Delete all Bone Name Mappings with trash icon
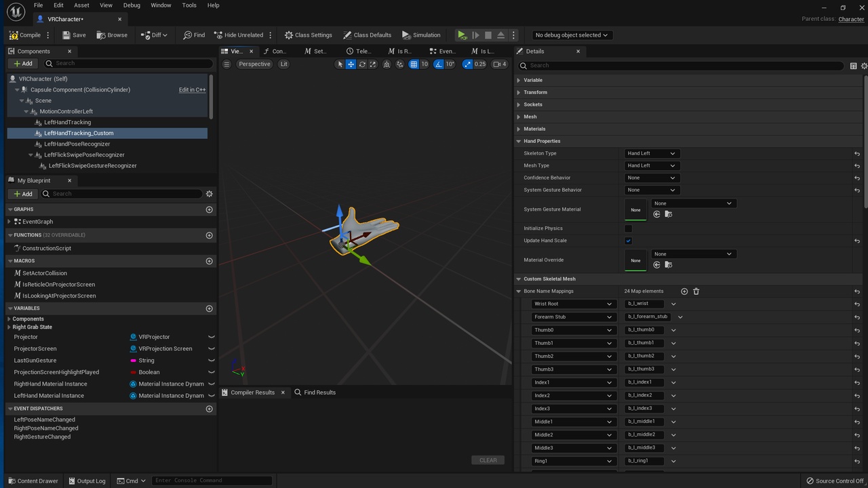This screenshot has height=488, width=868. pyautogui.click(x=696, y=291)
